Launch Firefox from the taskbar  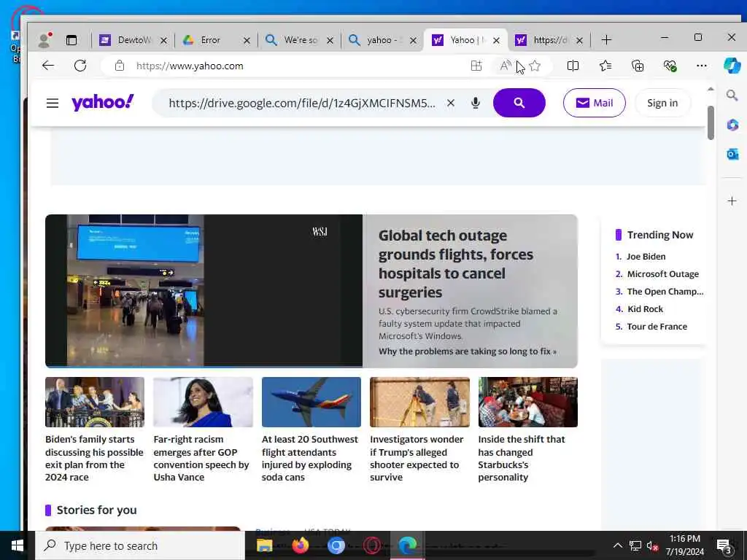point(300,545)
